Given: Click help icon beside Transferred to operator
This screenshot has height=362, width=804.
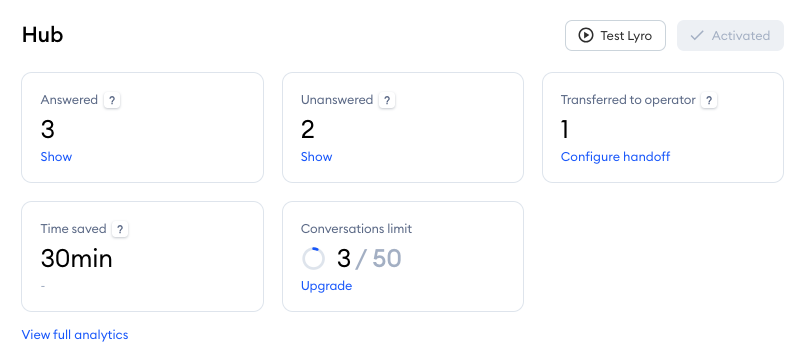Looking at the screenshot, I should 709,100.
